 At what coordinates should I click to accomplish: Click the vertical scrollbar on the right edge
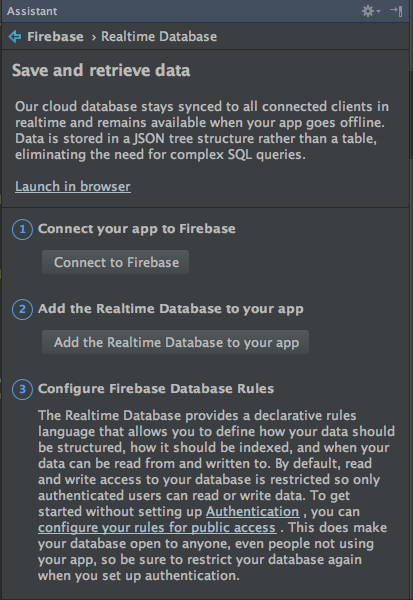click(x=411, y=115)
